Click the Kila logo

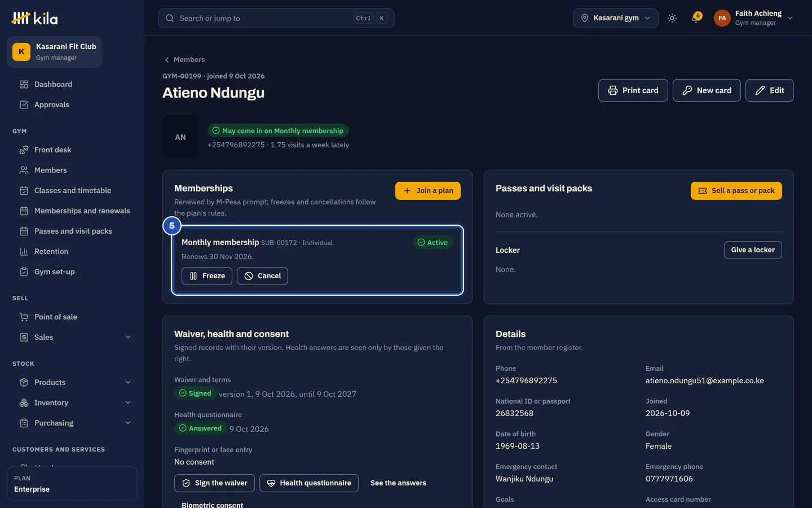[x=34, y=18]
